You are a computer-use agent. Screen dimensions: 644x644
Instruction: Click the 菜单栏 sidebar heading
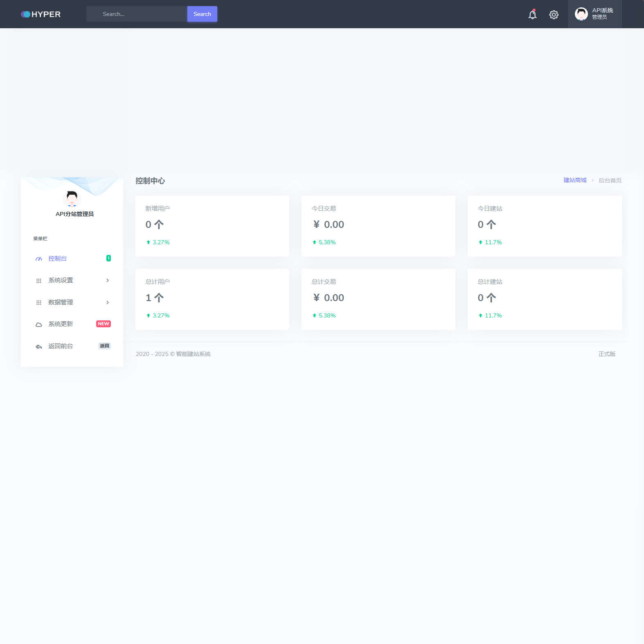point(40,239)
